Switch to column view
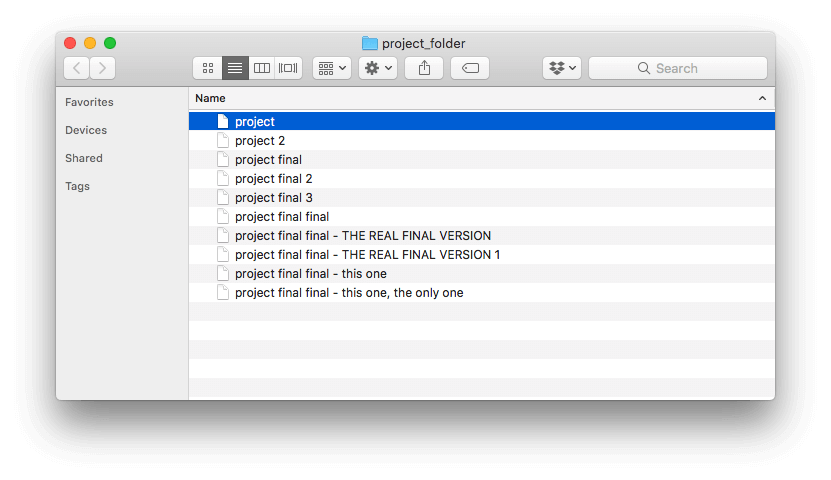This screenshot has height=480, width=831. [262, 68]
